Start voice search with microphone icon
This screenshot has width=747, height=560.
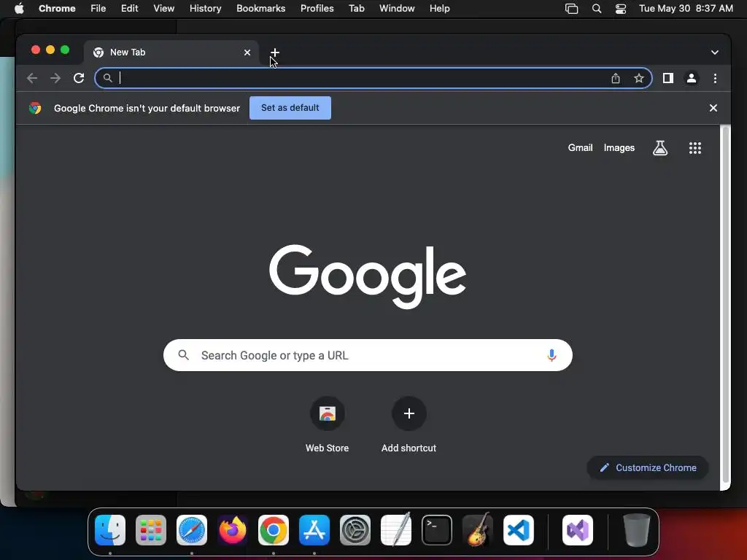pyautogui.click(x=551, y=355)
